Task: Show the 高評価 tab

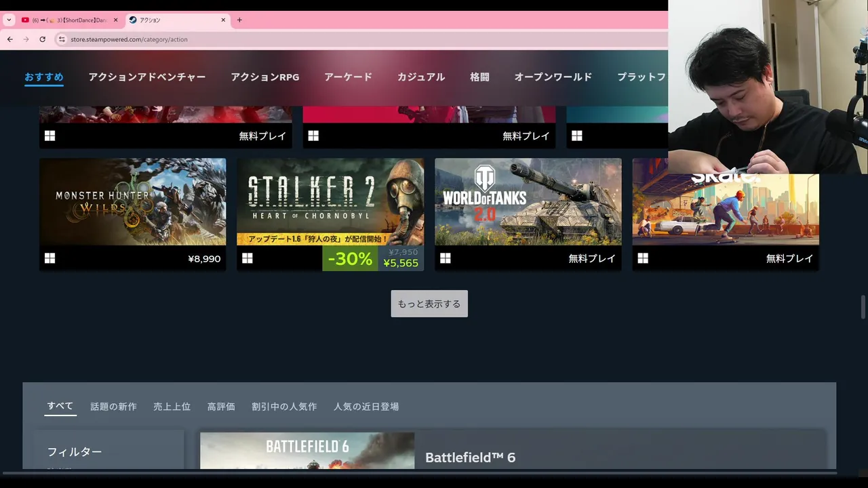Action: pos(221,407)
